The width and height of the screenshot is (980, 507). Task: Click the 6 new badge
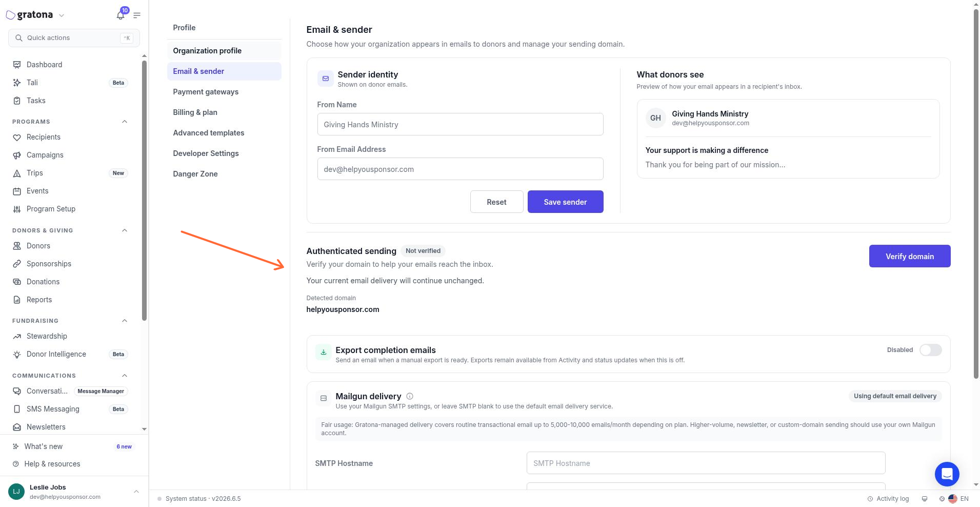click(x=124, y=446)
